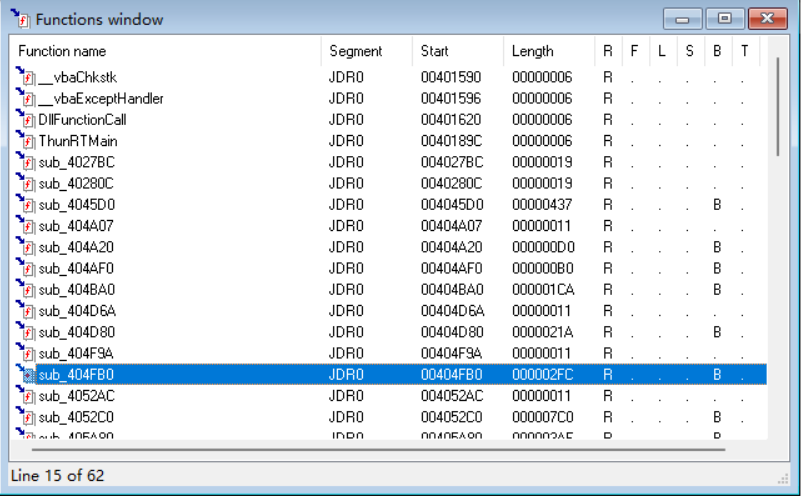Click the function icon beside sub_404A20
Image resolution: width=802 pixels, height=496 pixels.
click(26, 246)
